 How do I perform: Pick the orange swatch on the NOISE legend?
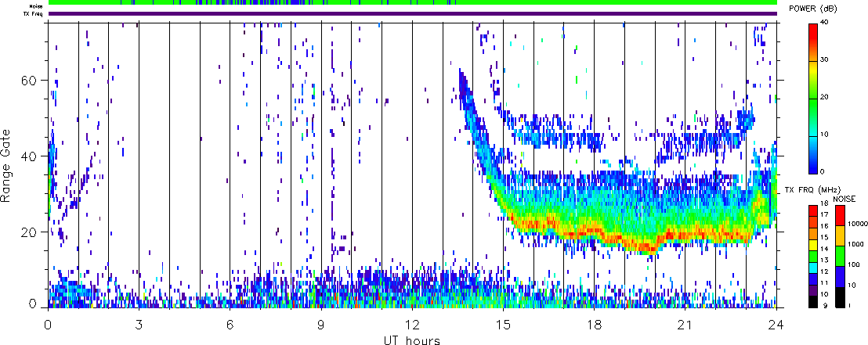point(841,235)
